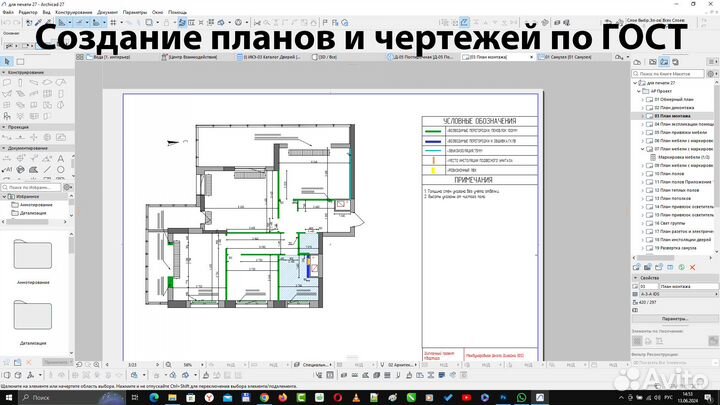Click the zoom magnifier in bottom bar

point(168,365)
